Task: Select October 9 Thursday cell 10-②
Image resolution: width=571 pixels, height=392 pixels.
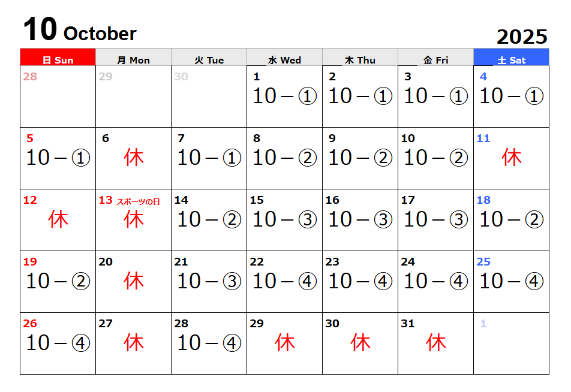Action: point(360,158)
